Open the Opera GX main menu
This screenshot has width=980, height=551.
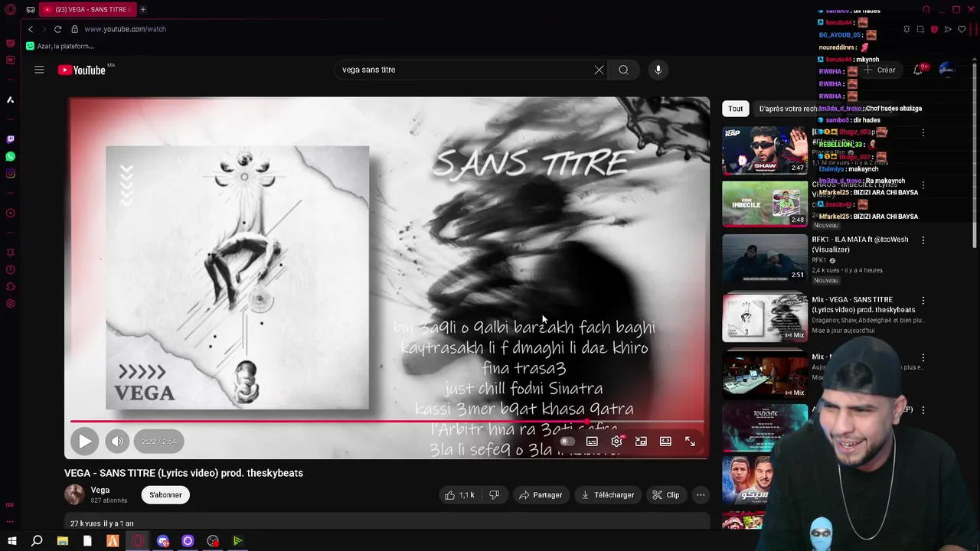(x=11, y=9)
